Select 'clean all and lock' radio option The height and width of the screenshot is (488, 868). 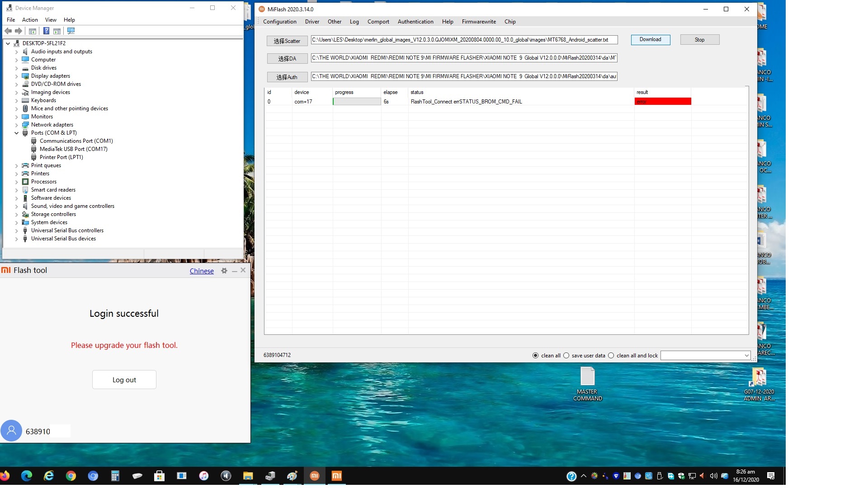tap(611, 356)
